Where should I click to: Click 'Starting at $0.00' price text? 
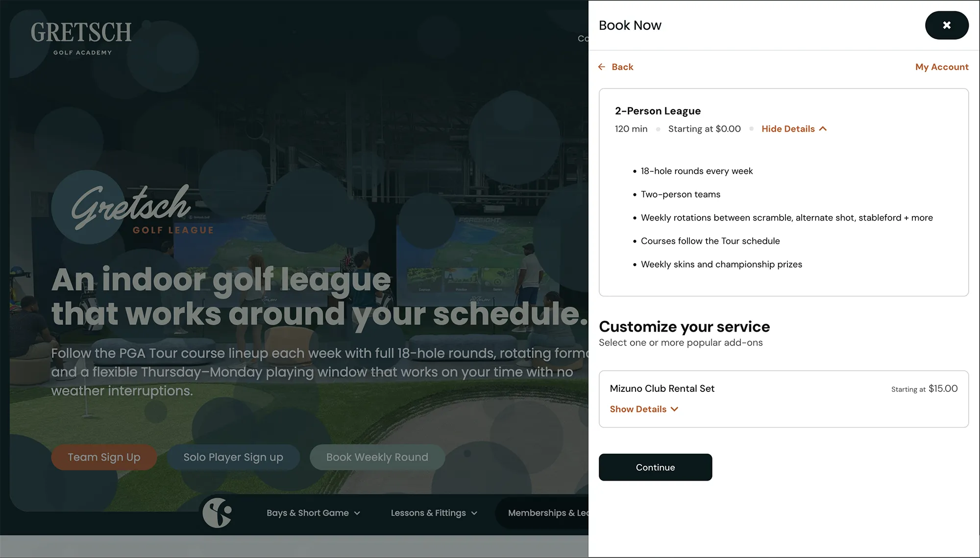coord(704,129)
